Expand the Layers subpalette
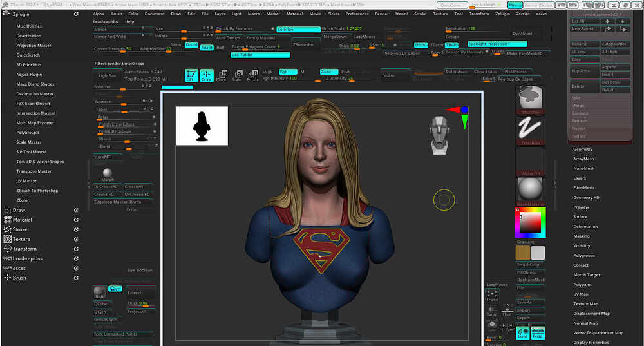The image size is (644, 346). click(x=580, y=178)
